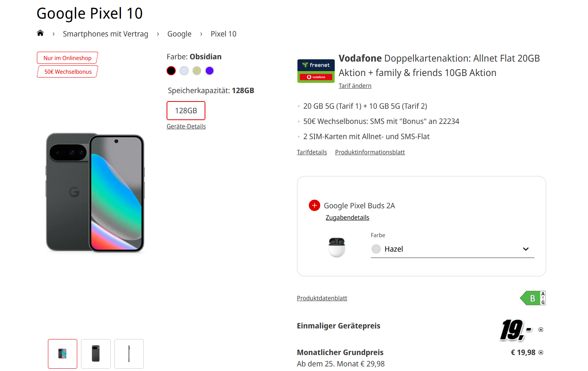Screen dimensions: 588x371
Task: Show the back view phone thumbnail
Action: pyautogui.click(x=96, y=354)
